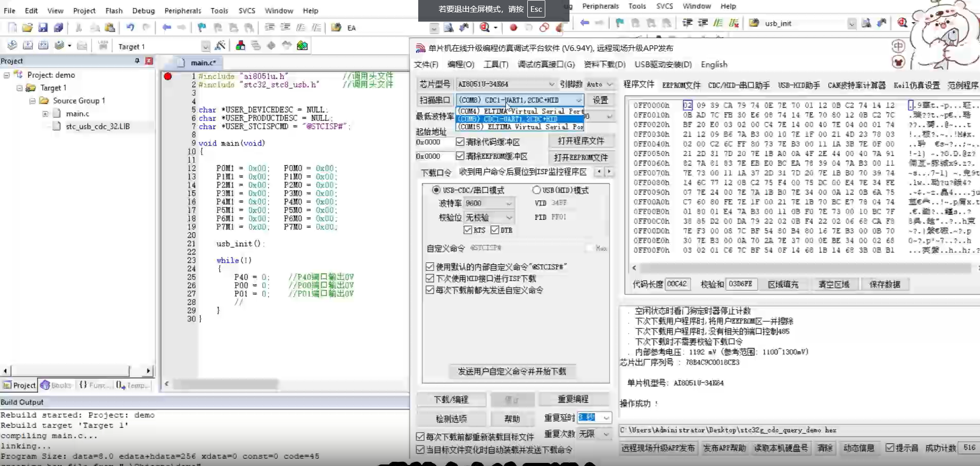This screenshot has width=980, height=466.
Task: Select COM15 ELTIMA Virtual Serial Port option
Action: point(520,127)
